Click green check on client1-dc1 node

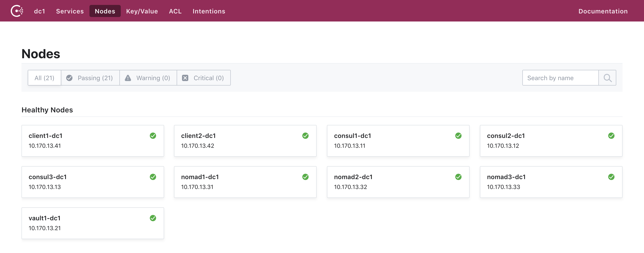(153, 136)
